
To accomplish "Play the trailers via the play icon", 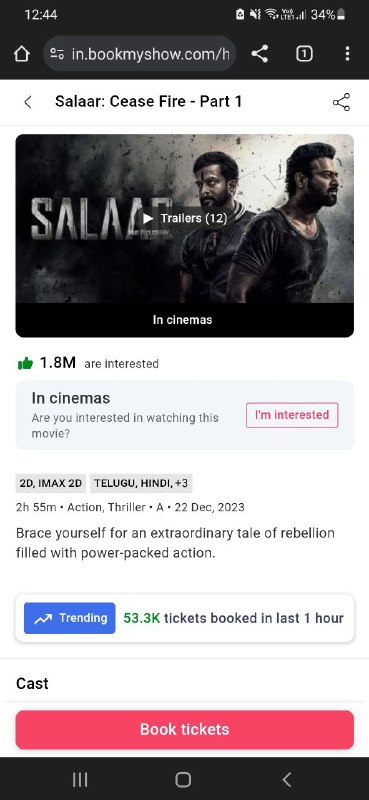I will click(x=148, y=218).
